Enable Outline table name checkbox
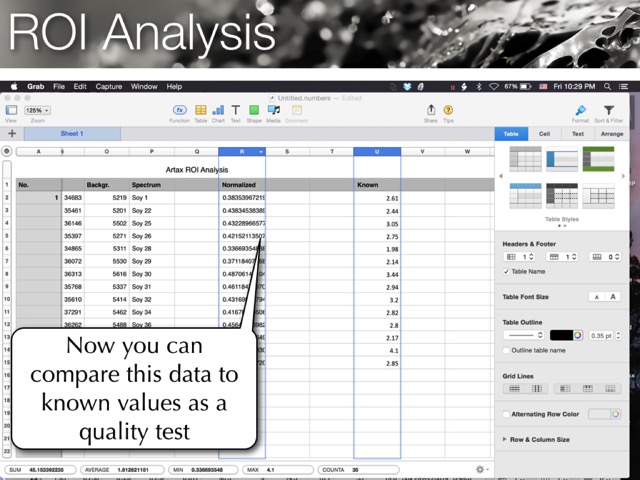This screenshot has height=480, width=640. 506,350
